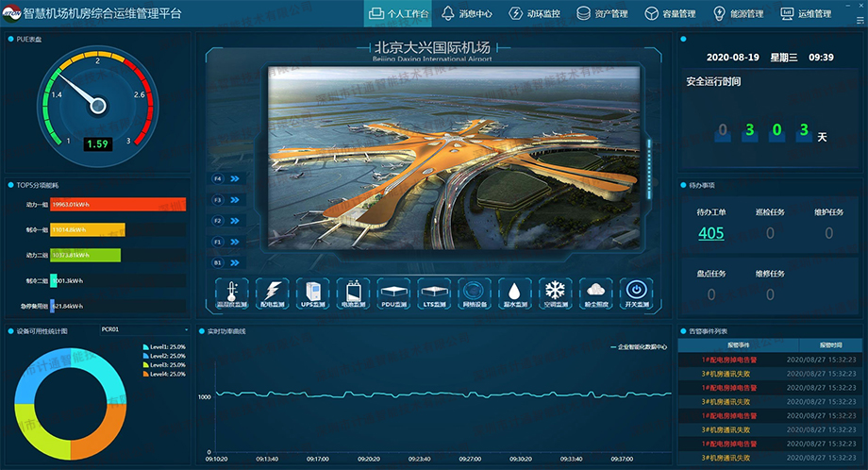Image resolution: width=868 pixels, height=470 pixels.
Task: Toggle Level3 legend entry visibility
Action: pos(160,364)
